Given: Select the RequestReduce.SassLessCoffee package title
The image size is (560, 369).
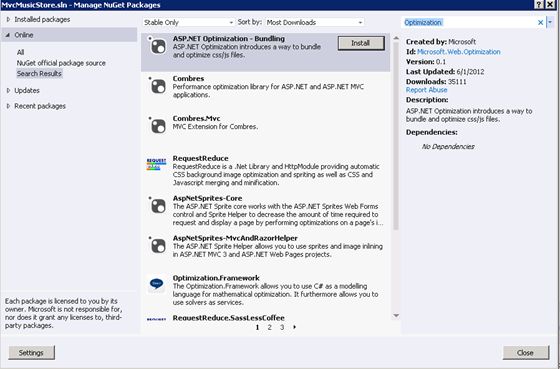Looking at the screenshot, I should 229,318.
